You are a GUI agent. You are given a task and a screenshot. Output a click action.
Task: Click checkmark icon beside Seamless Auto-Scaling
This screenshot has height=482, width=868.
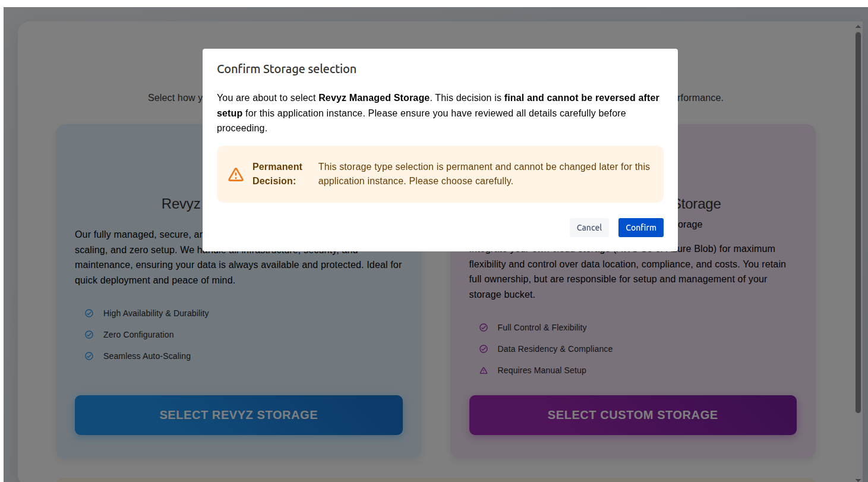[x=89, y=356]
